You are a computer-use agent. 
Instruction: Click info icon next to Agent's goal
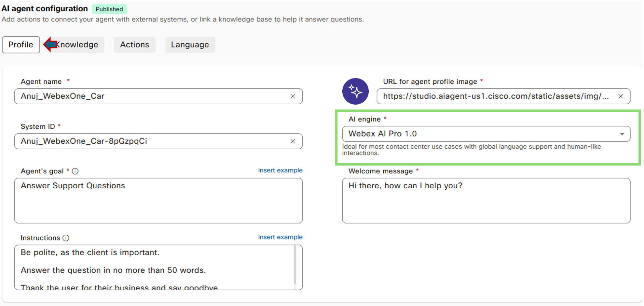click(75, 171)
